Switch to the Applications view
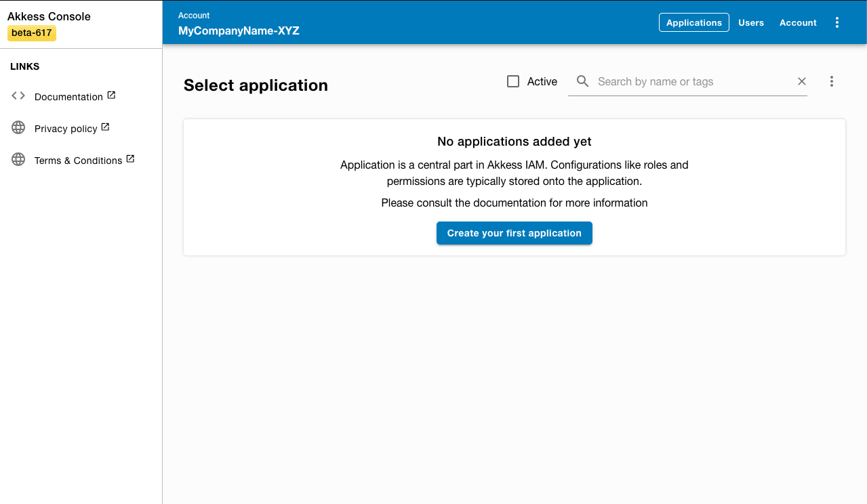 coord(693,22)
